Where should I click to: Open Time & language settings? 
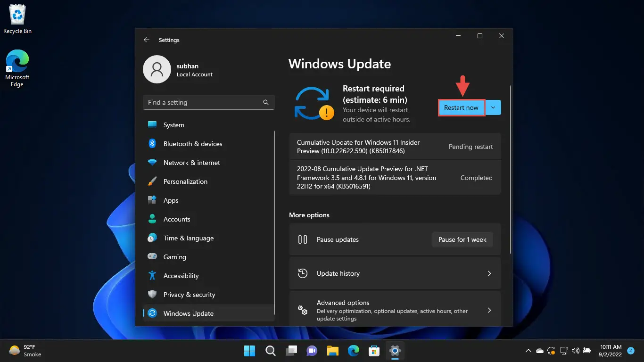(208, 238)
